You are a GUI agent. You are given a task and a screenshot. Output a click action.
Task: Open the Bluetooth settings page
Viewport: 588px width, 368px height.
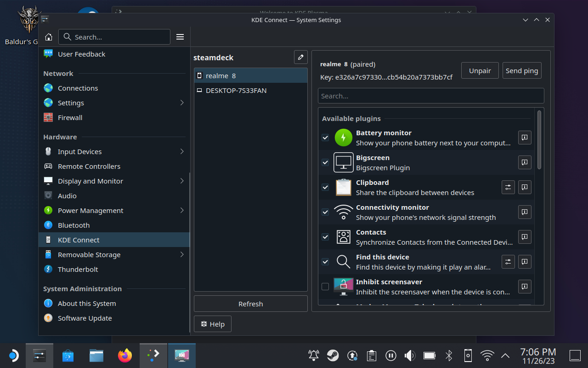pos(73,225)
